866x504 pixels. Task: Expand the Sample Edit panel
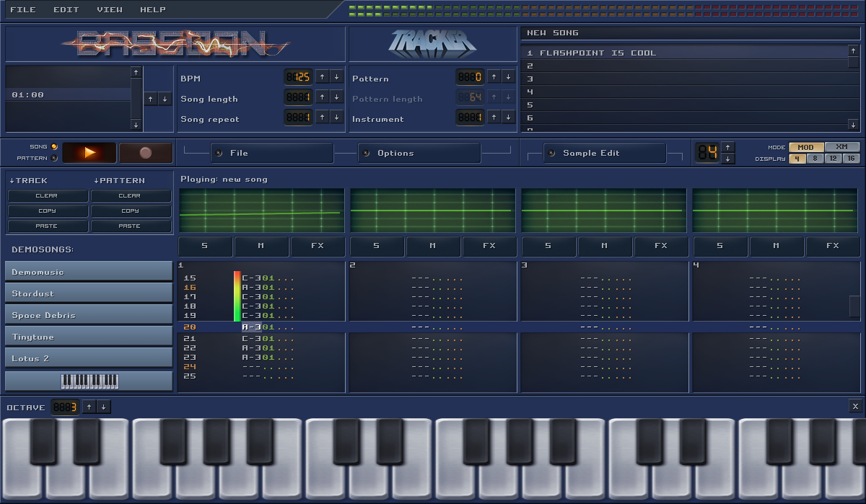[605, 153]
